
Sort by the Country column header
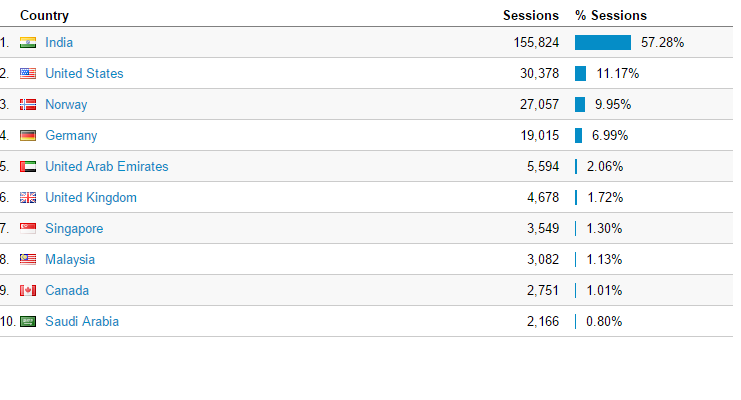click(x=45, y=16)
